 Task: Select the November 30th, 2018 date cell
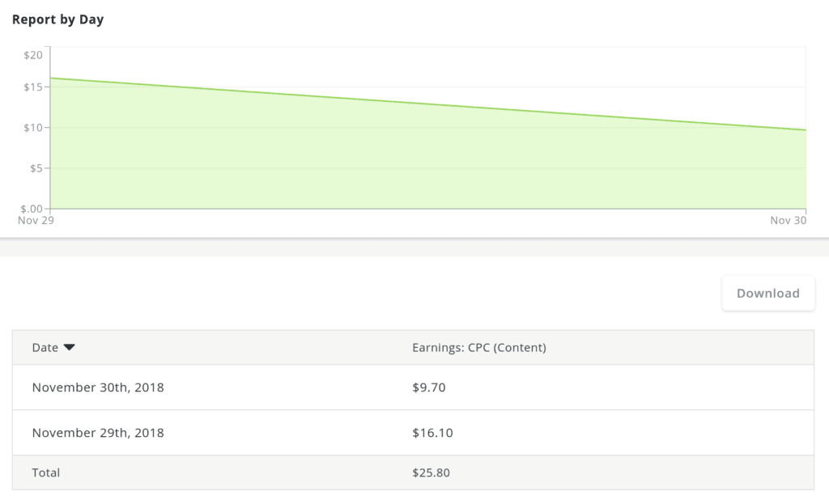98,388
